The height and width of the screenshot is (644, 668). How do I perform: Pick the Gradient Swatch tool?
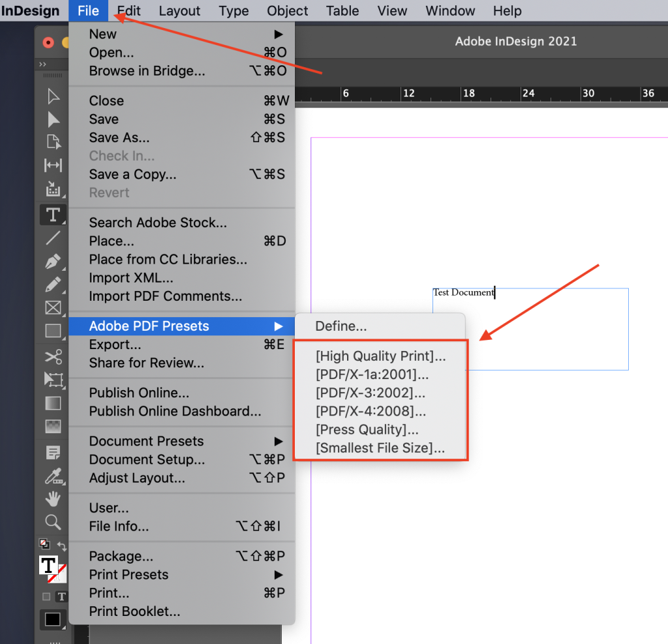pyautogui.click(x=53, y=403)
